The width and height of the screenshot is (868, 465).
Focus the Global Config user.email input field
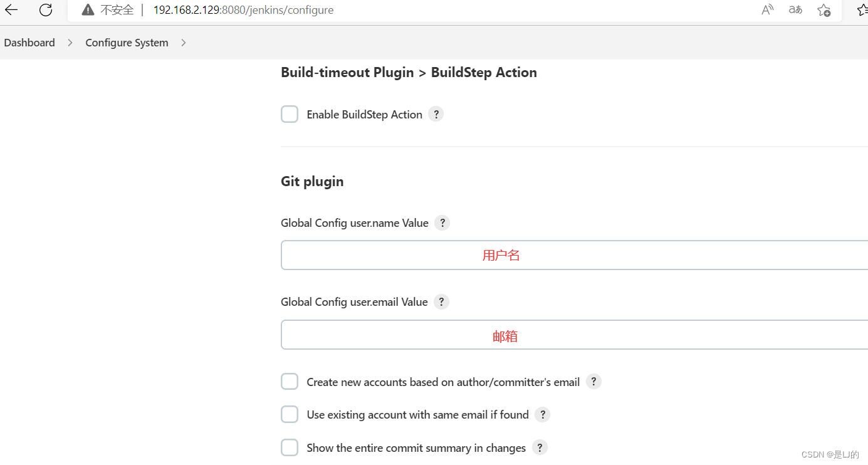(574, 335)
